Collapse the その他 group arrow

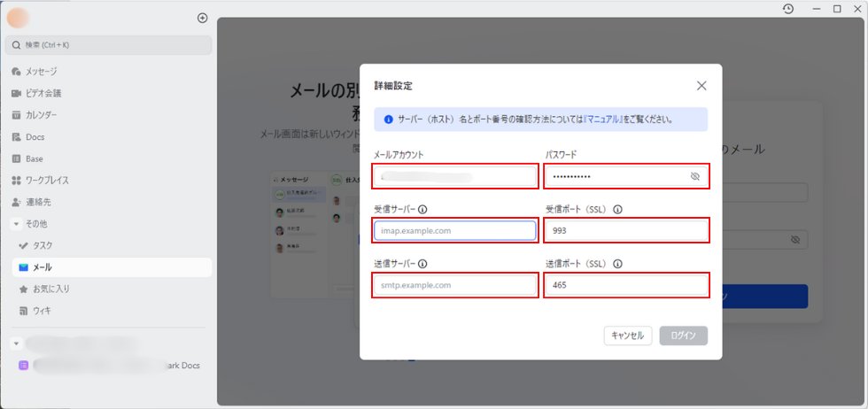coord(16,224)
